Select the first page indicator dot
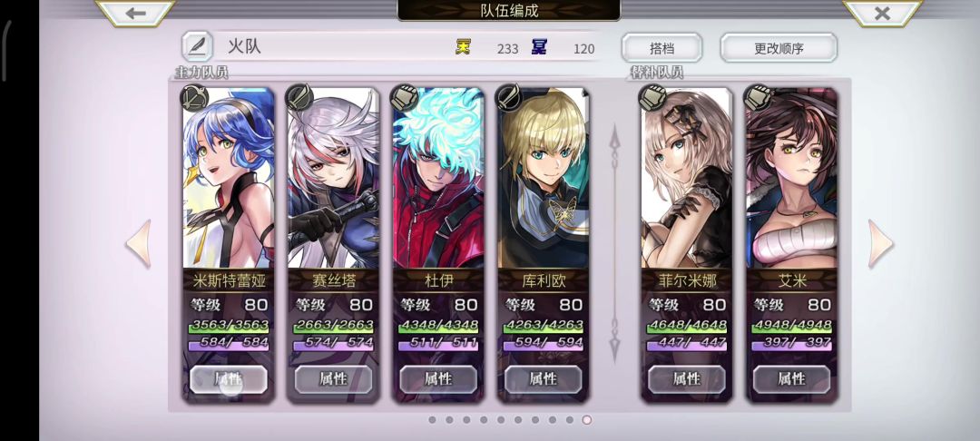 click(x=432, y=420)
